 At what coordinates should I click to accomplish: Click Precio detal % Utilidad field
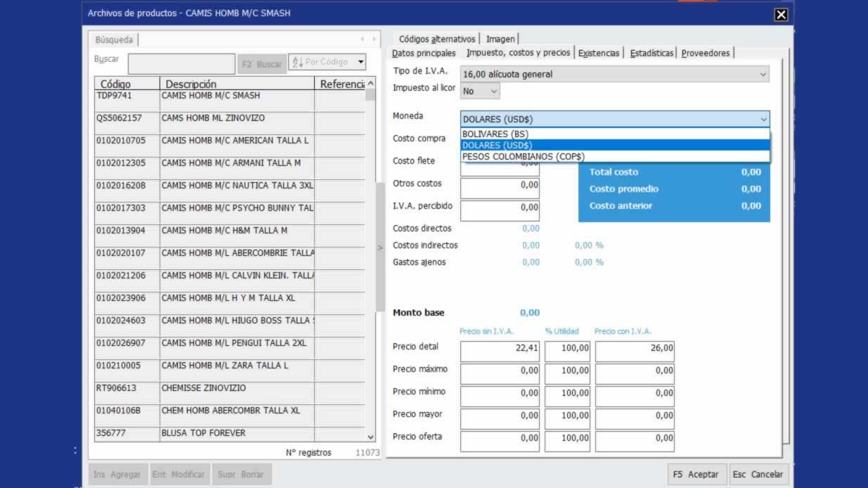pos(567,352)
